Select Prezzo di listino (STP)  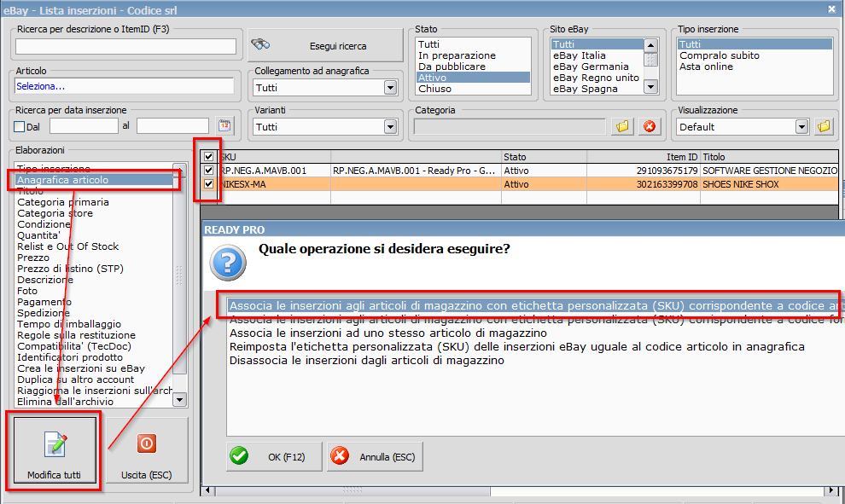(94, 268)
